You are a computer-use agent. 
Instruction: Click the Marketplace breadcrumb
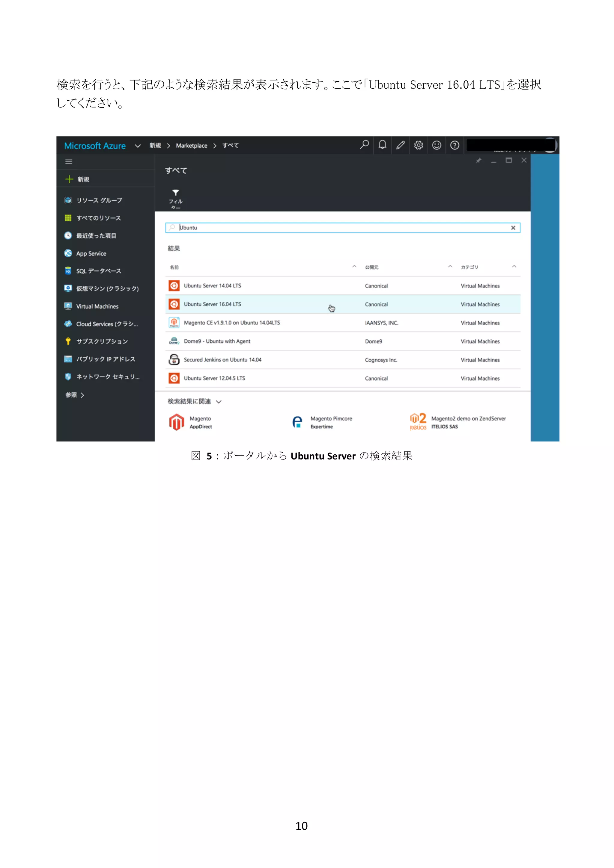pos(192,146)
